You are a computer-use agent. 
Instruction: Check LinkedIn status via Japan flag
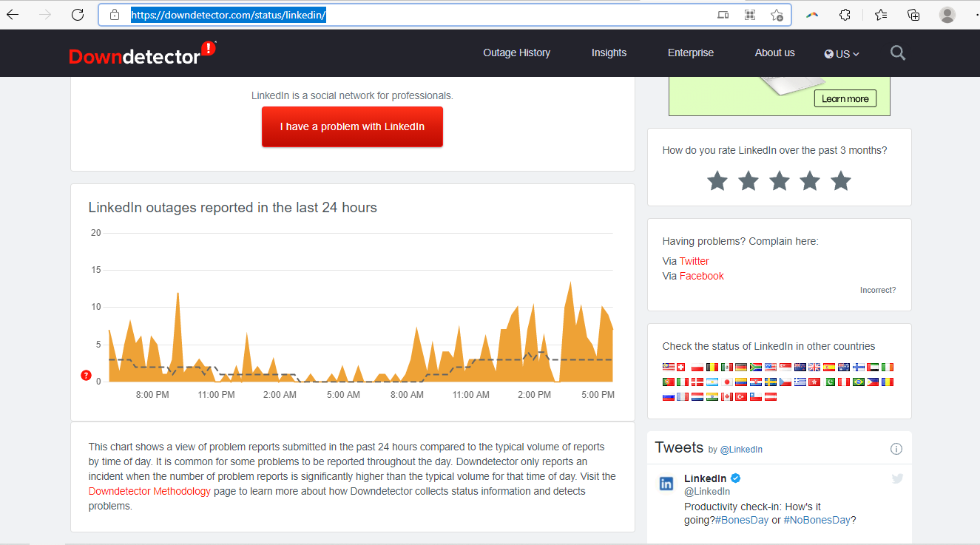[727, 382]
